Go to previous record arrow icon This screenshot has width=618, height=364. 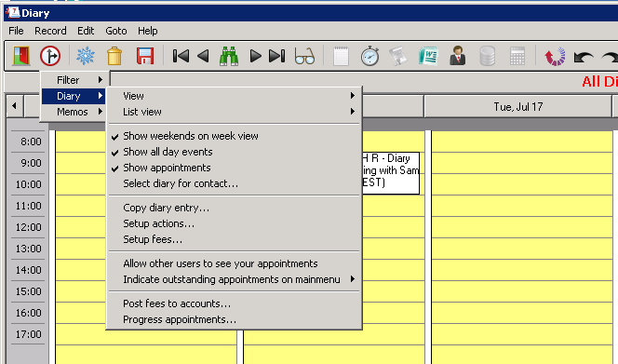[x=203, y=56]
